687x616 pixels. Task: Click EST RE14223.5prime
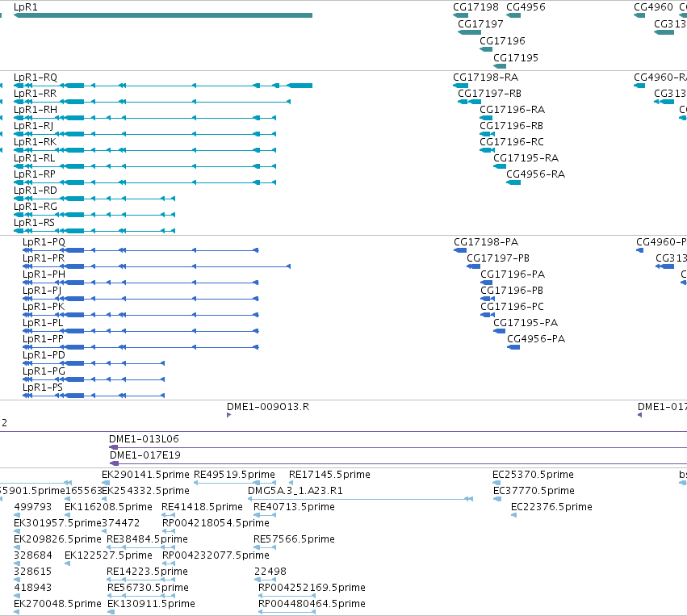pos(140,580)
